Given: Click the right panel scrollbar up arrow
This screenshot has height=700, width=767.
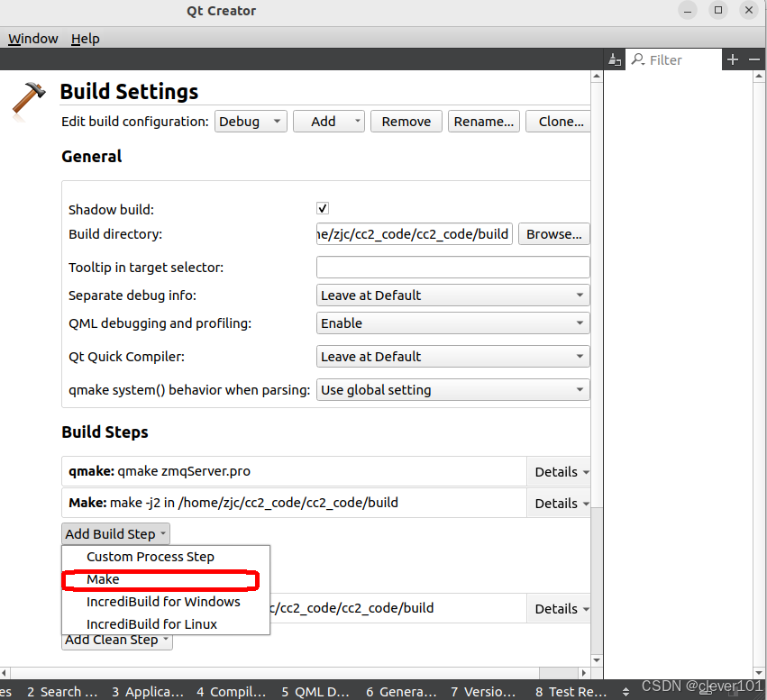Looking at the screenshot, I should [x=759, y=77].
